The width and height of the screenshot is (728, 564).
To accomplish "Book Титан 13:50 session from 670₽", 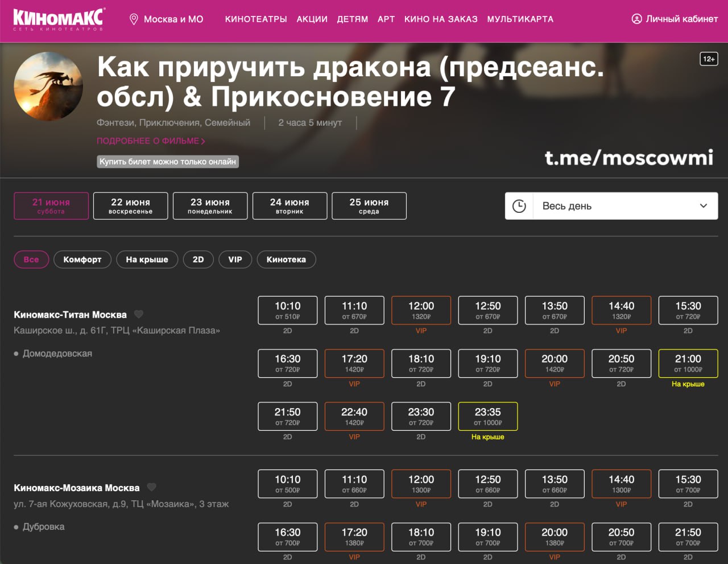I will pyautogui.click(x=555, y=310).
